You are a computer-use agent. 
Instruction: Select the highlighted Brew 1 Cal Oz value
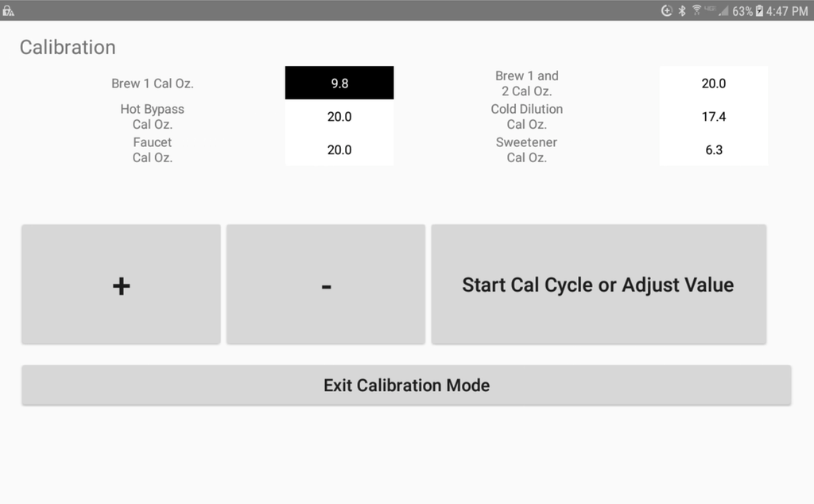coord(339,83)
